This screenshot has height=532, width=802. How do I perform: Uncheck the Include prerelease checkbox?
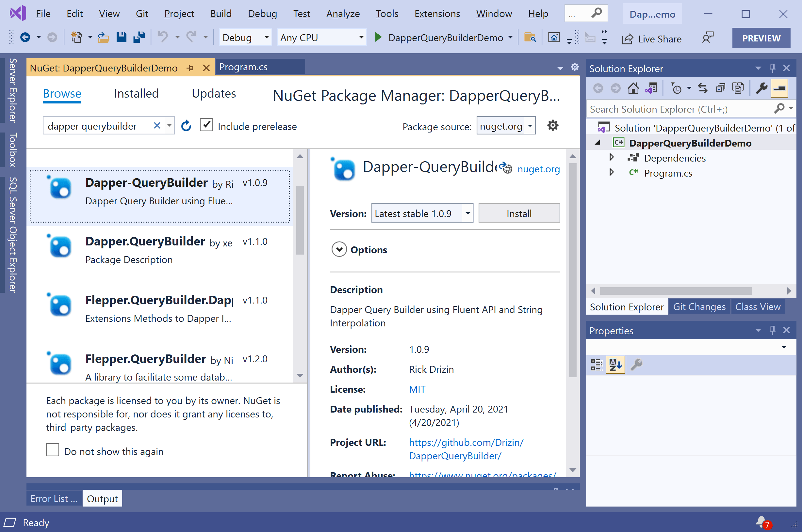tap(206, 125)
